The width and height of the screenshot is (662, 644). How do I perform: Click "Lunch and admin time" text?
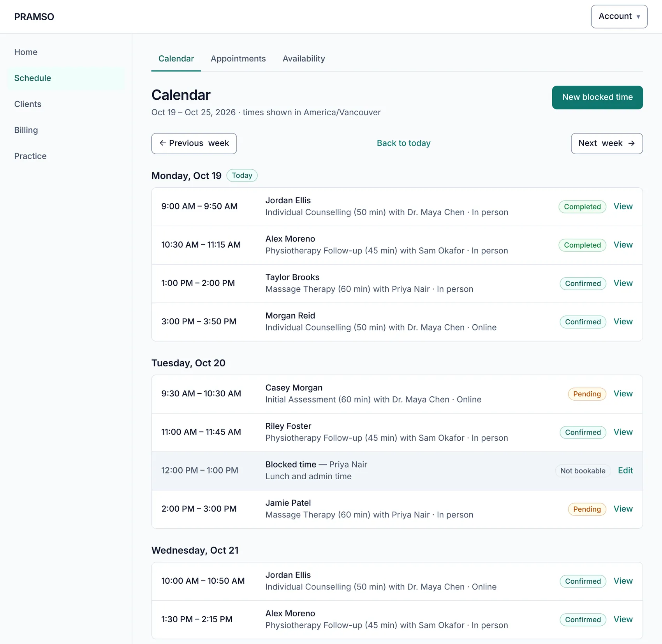point(308,477)
